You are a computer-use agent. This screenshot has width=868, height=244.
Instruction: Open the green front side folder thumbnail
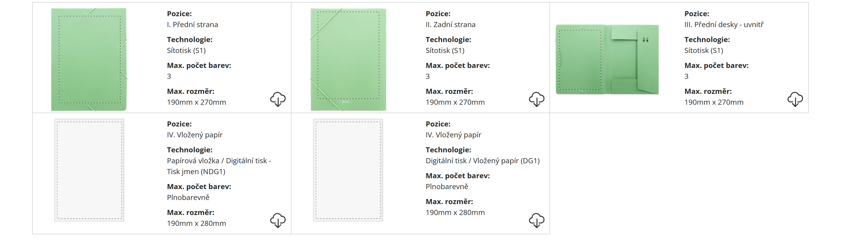(89, 60)
